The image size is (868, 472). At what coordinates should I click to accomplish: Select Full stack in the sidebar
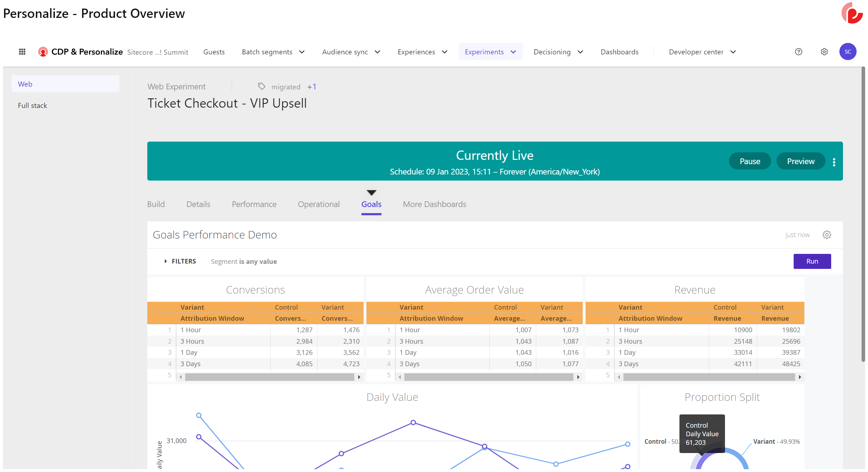(33, 105)
